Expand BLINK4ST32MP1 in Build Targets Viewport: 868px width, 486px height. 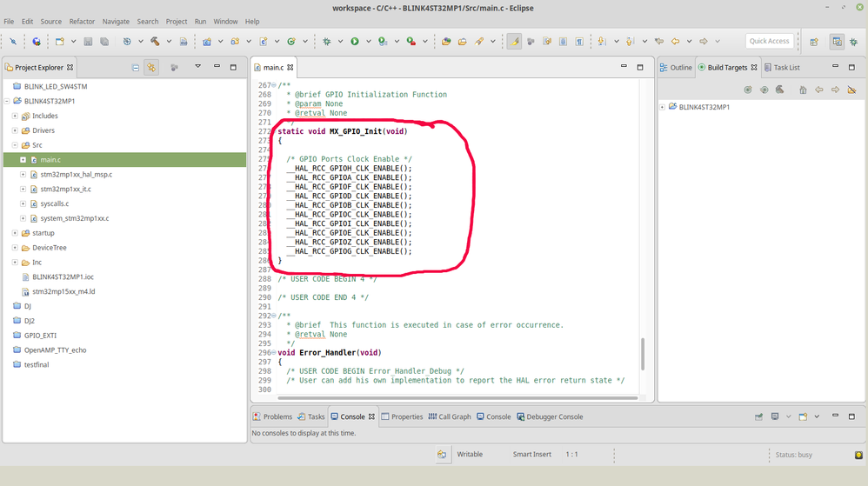click(x=662, y=107)
